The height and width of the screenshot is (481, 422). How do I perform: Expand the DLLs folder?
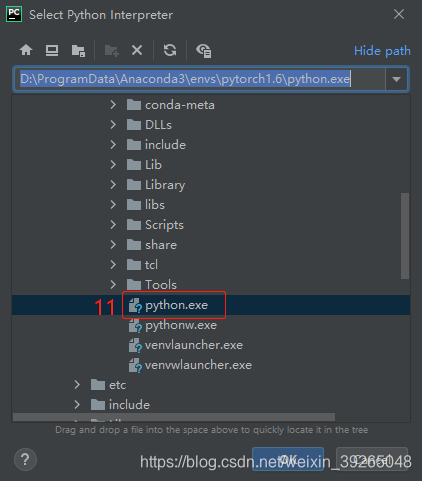point(113,125)
